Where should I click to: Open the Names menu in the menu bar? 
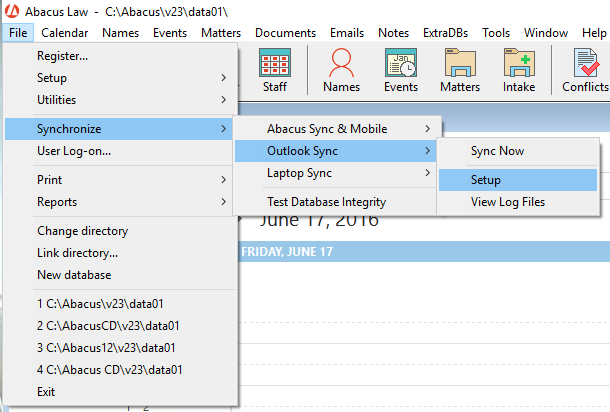121,33
